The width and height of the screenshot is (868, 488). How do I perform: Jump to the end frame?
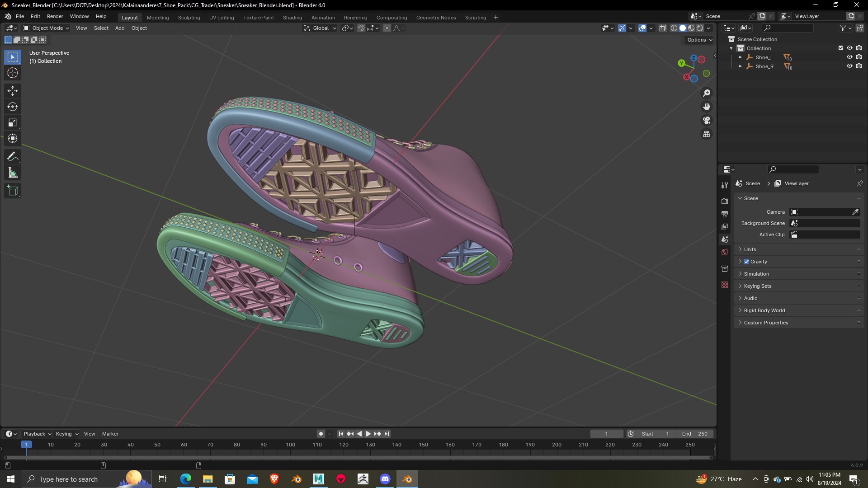(387, 434)
